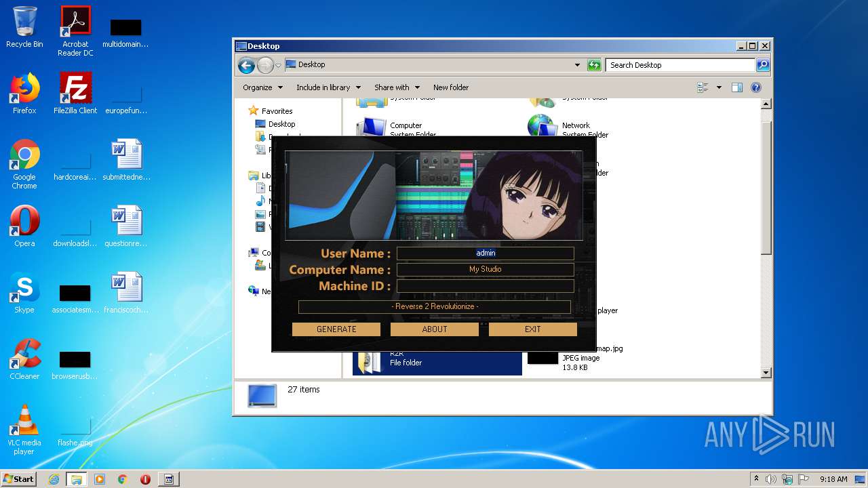Launch VLC media player desktop shortcut

(x=24, y=430)
